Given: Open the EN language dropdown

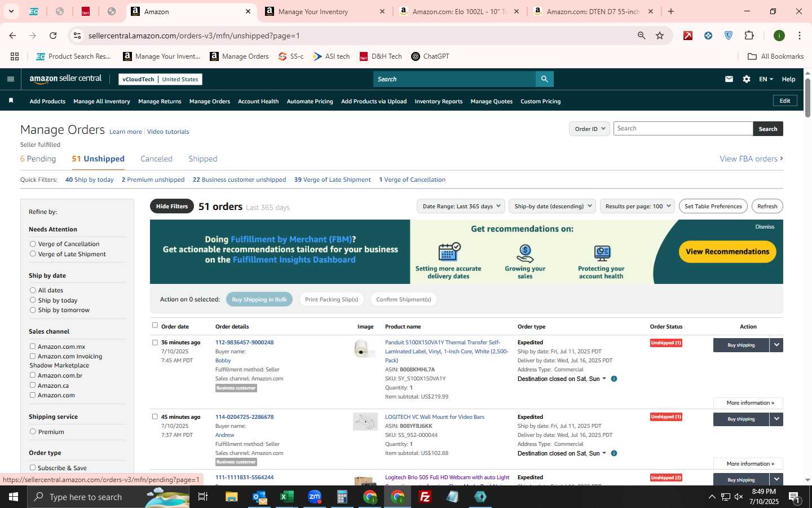Looking at the screenshot, I should pos(766,79).
